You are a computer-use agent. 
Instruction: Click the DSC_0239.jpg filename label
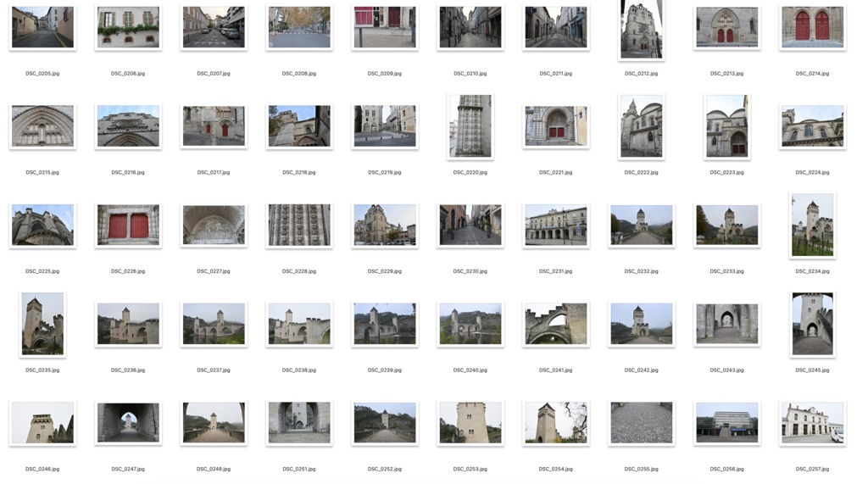tap(385, 370)
